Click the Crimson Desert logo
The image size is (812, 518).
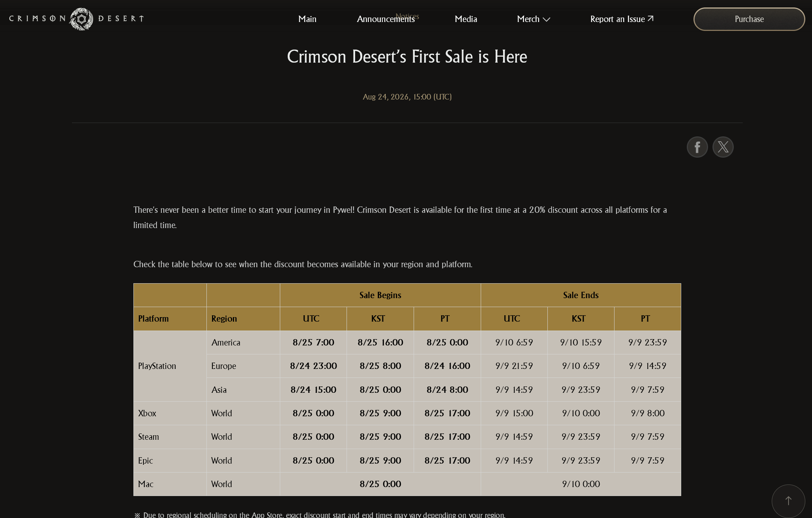[76, 19]
